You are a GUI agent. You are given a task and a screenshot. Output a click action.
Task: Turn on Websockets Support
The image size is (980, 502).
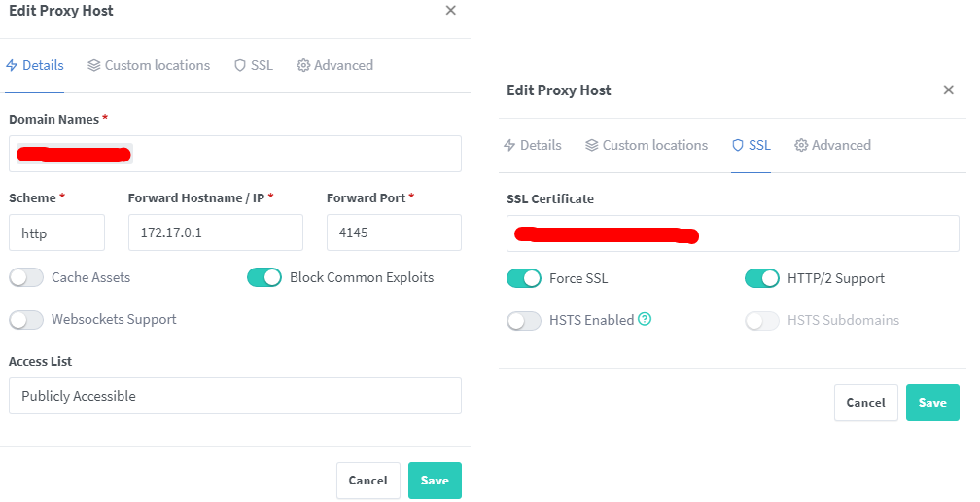(26, 320)
